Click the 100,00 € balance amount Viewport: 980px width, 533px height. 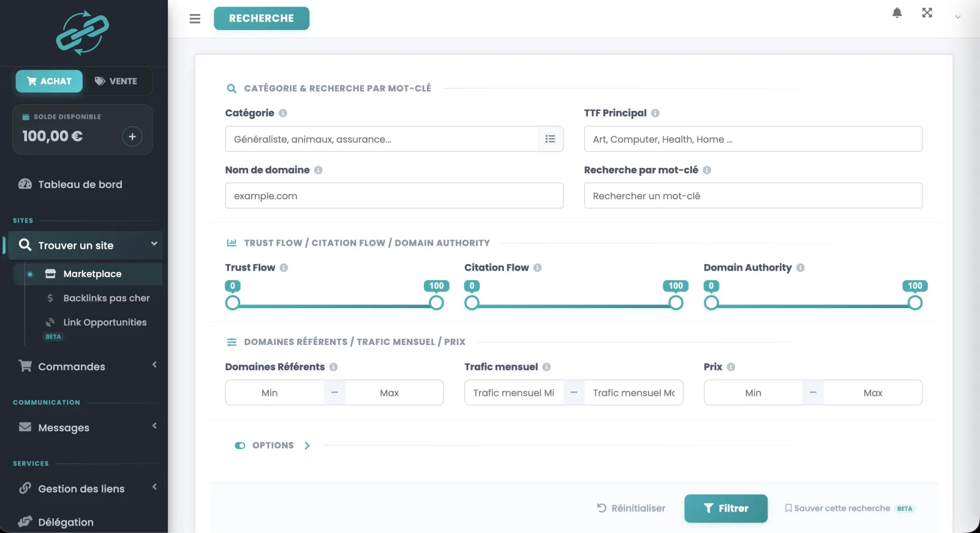[x=53, y=136]
